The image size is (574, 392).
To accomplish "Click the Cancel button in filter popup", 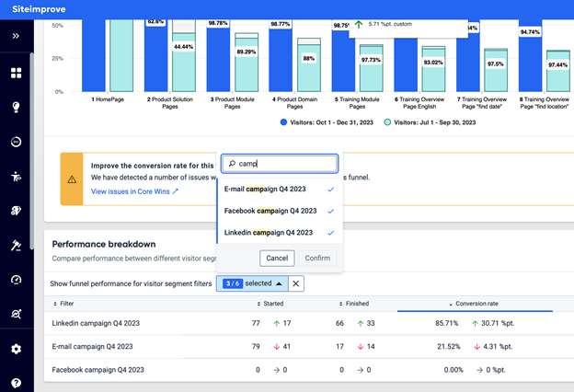I will (x=277, y=259).
